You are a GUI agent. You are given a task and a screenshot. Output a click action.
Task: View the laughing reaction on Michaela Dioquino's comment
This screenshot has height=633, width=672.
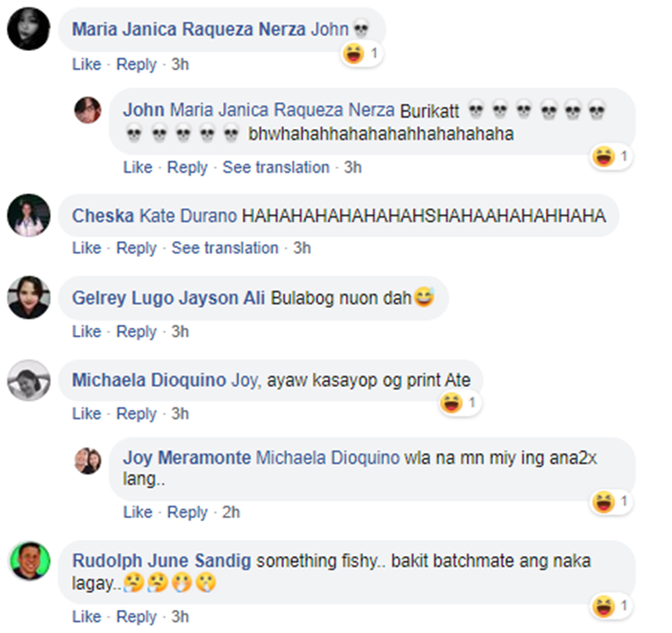(x=460, y=403)
